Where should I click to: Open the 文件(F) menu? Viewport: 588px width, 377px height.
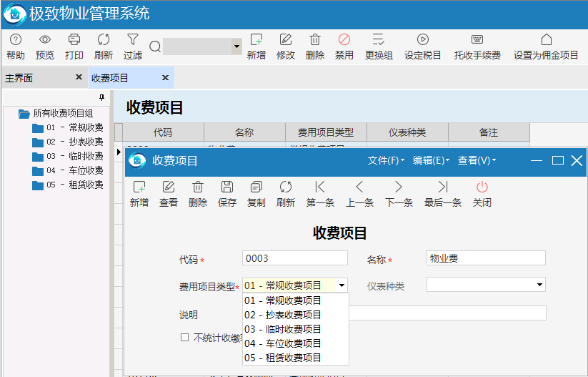386,161
